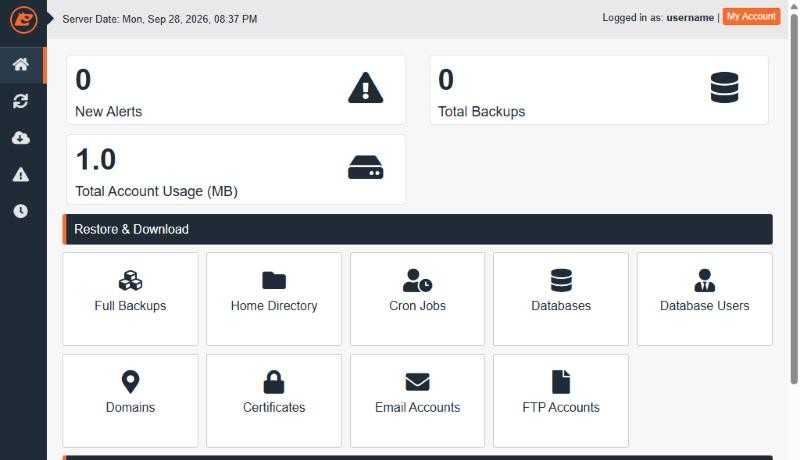Click the Total Backups label
Image resolution: width=800 pixels, height=460 pixels.
click(x=481, y=111)
